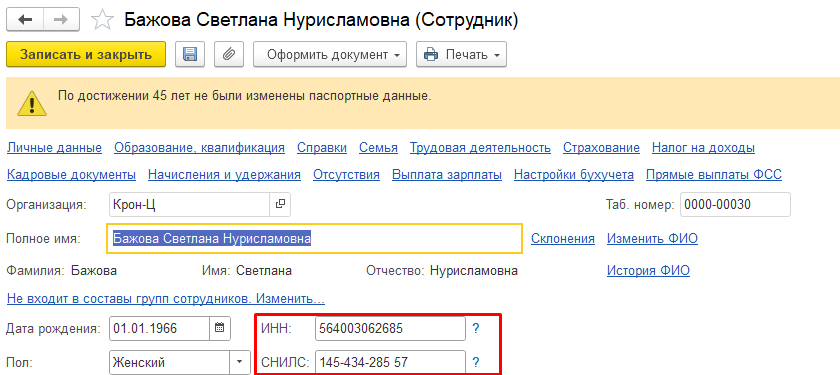Open the Склонения link
Screen dimensions: 840x375
pos(562,238)
